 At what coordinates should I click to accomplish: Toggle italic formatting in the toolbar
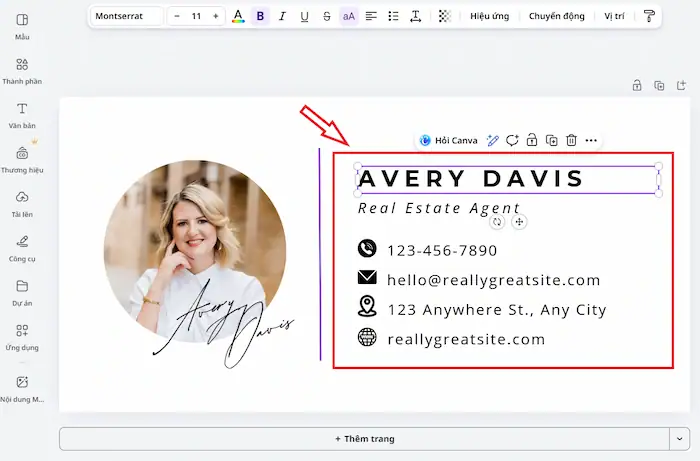tap(282, 16)
